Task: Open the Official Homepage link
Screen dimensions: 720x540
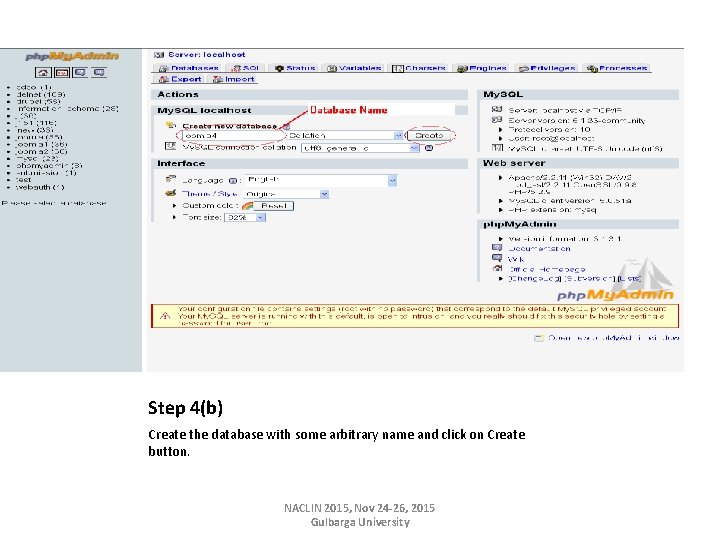Action: coord(547,270)
